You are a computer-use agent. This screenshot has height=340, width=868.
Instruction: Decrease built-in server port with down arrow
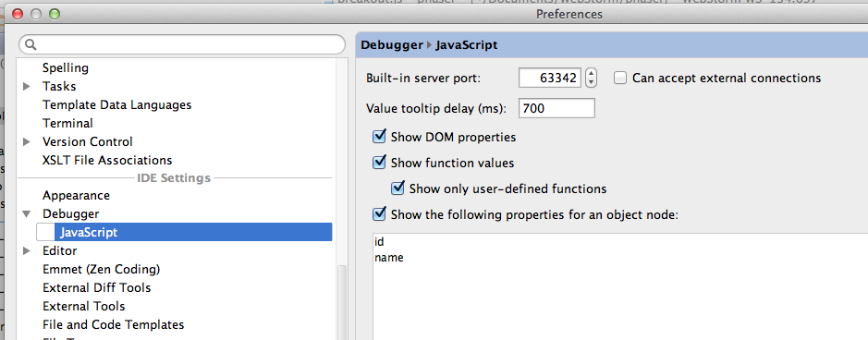[592, 82]
